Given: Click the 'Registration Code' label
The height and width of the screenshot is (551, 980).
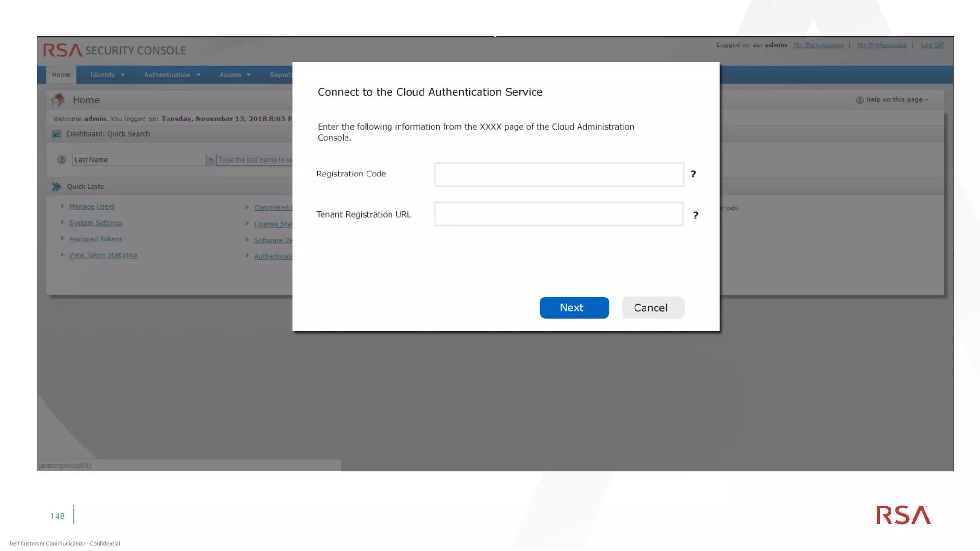Looking at the screenshot, I should click(x=351, y=174).
